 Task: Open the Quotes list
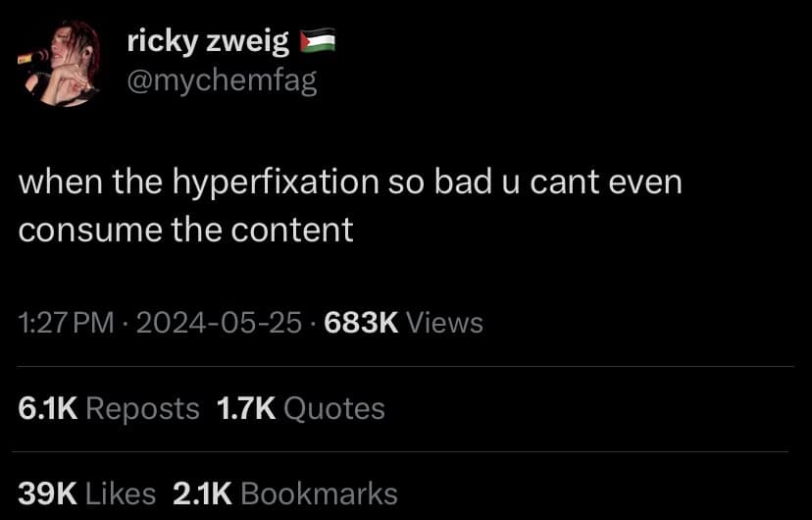click(x=334, y=409)
